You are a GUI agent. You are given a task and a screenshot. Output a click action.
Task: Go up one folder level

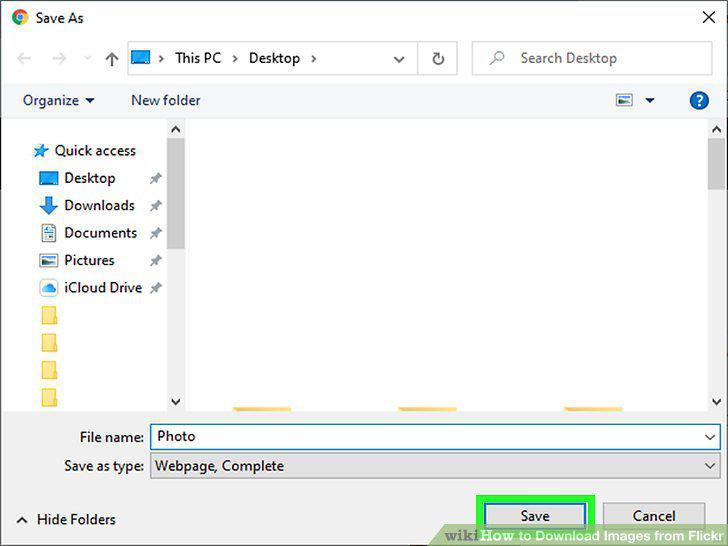pos(111,58)
